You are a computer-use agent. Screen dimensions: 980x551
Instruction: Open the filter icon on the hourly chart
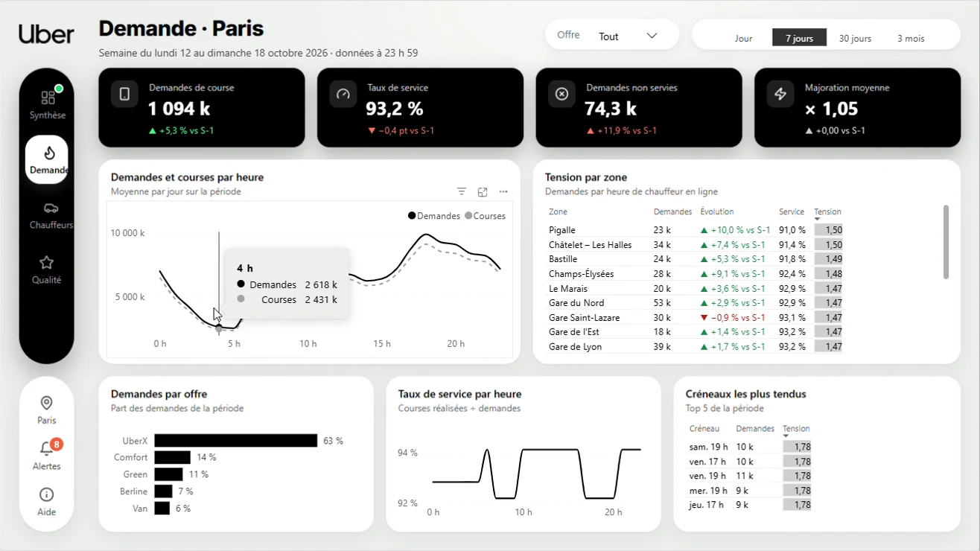point(462,192)
